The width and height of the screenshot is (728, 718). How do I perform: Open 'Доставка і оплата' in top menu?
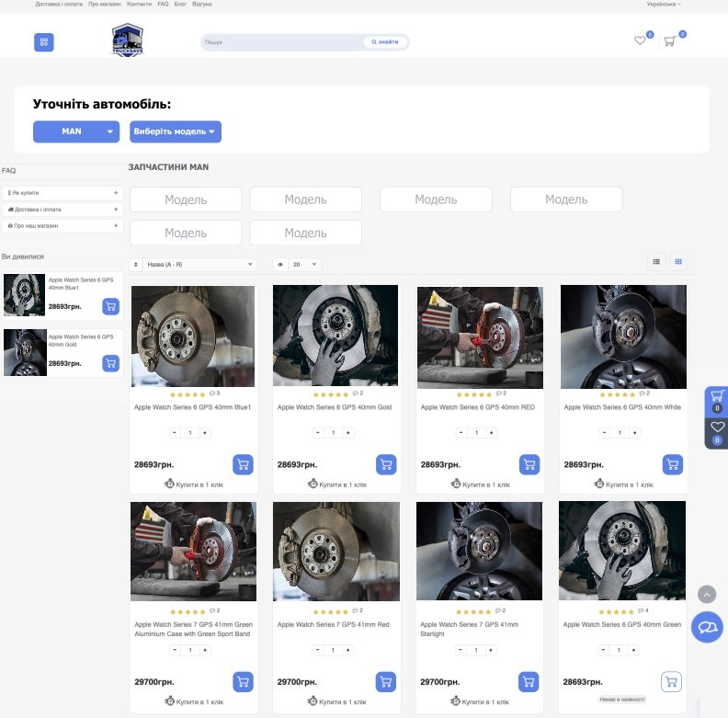coord(59,4)
